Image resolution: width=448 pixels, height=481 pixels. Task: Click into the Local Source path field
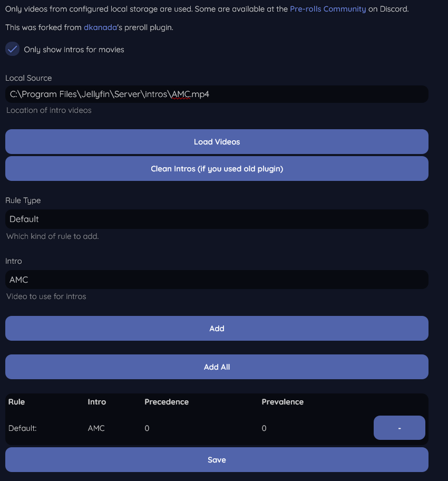(217, 94)
